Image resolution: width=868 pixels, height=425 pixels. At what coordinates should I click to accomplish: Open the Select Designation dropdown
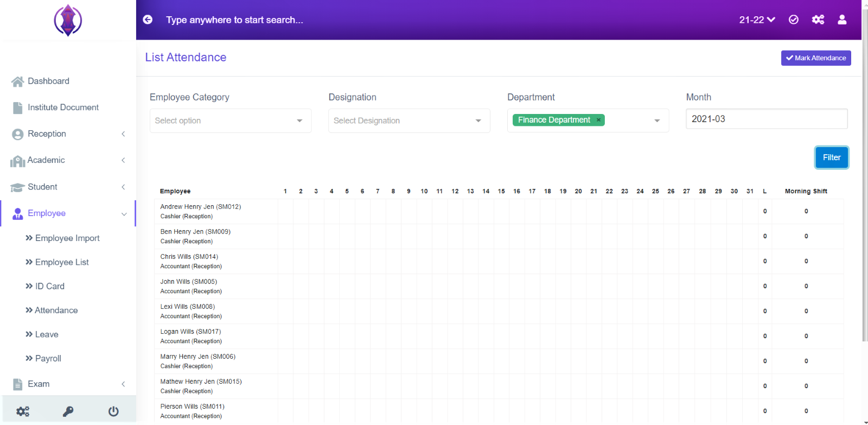click(409, 120)
